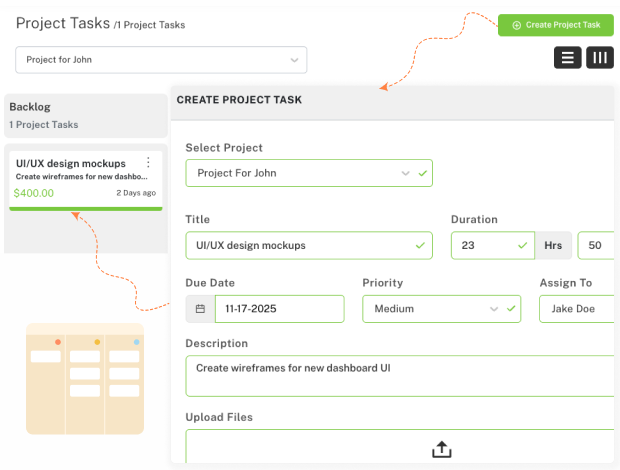
Task: Click the plus icon in Create Project Task
Action: (x=516, y=25)
